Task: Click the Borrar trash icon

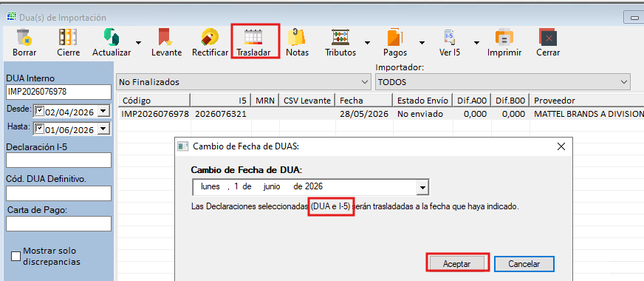Action: [24, 37]
